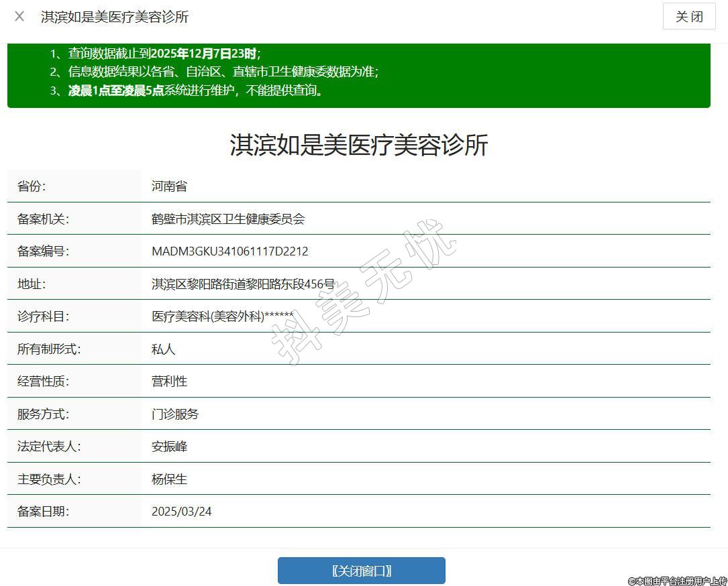Click the blue 【关闭窗口】 button

(361, 571)
